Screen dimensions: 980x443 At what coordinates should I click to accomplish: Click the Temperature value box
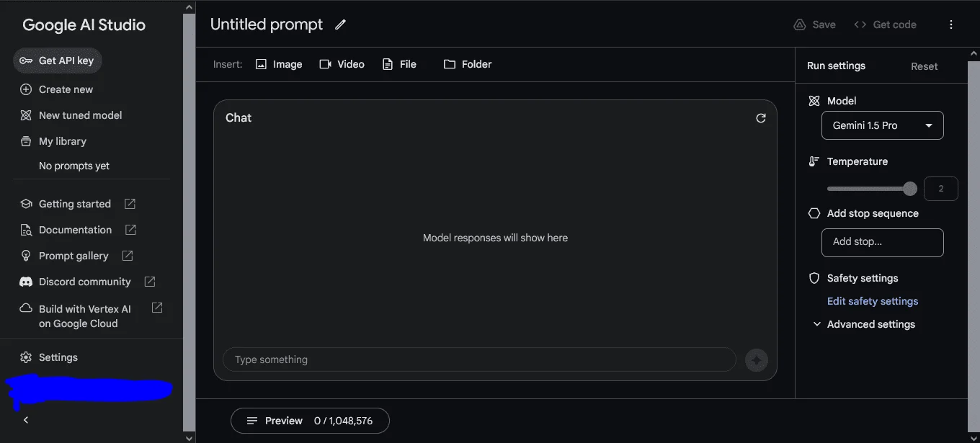pos(941,189)
